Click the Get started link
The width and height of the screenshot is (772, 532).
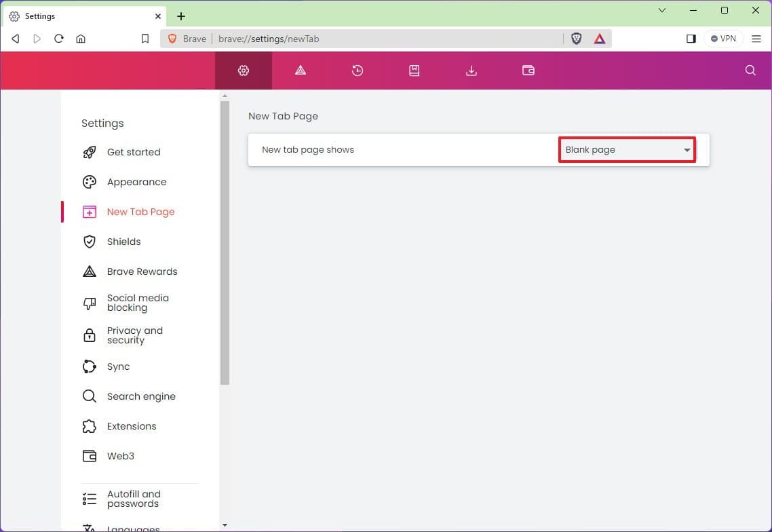pyautogui.click(x=134, y=152)
